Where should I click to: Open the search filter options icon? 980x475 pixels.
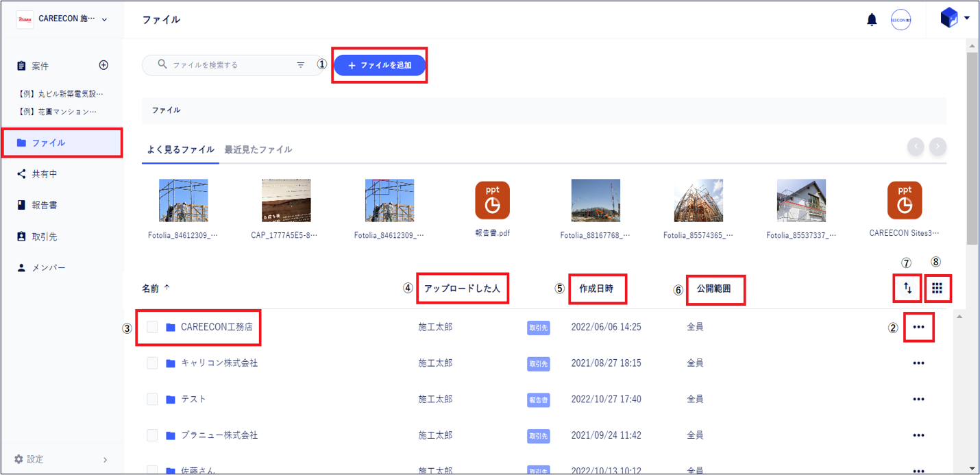[300, 65]
